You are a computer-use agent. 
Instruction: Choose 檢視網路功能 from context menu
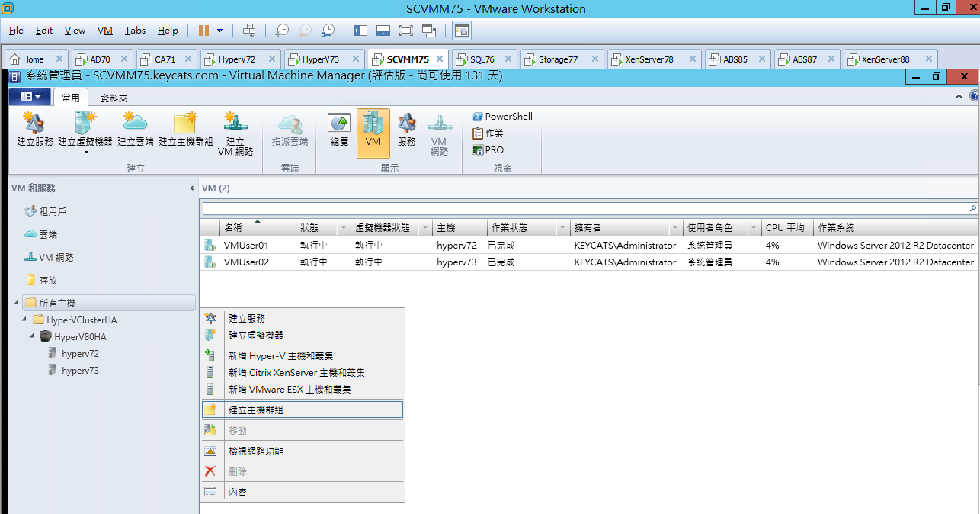[x=303, y=451]
